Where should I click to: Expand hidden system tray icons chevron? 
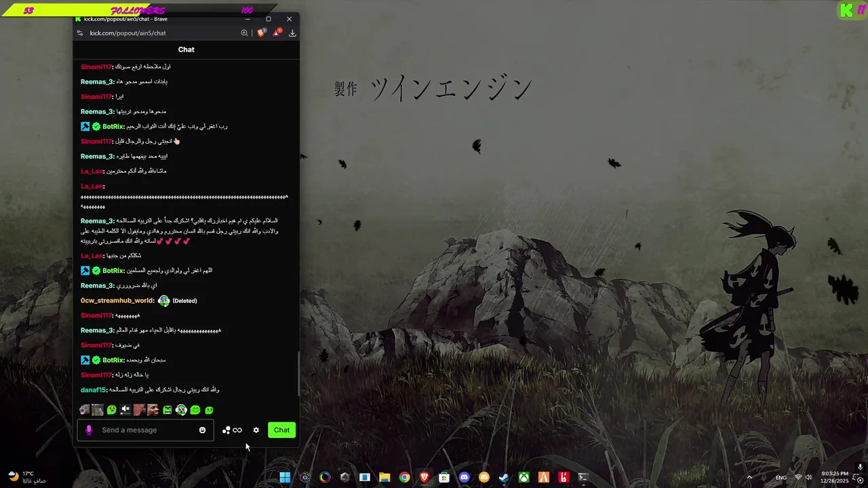click(749, 477)
